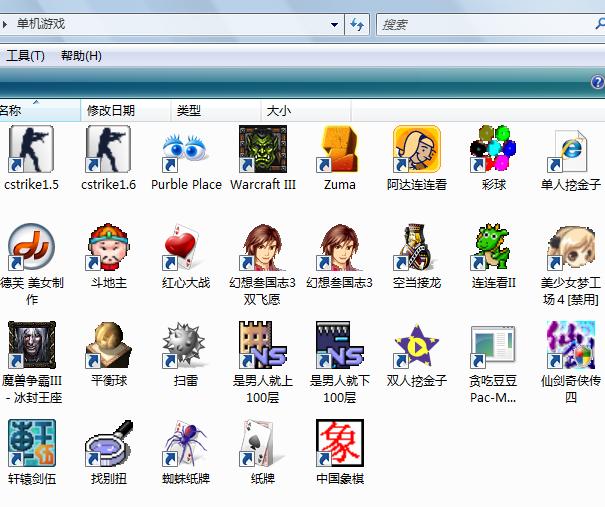Launch the 扫雷 Minesweeper icon
605x507 pixels.
click(186, 345)
